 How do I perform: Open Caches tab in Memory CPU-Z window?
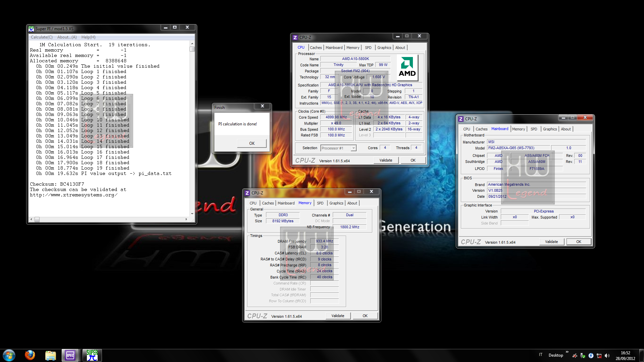coord(268,203)
